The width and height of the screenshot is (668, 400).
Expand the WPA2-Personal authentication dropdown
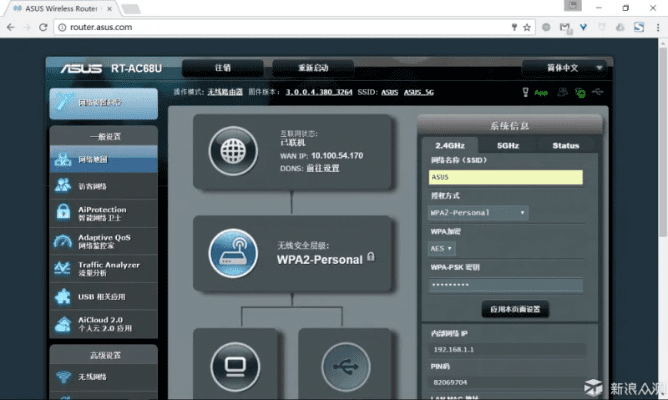pos(477,213)
